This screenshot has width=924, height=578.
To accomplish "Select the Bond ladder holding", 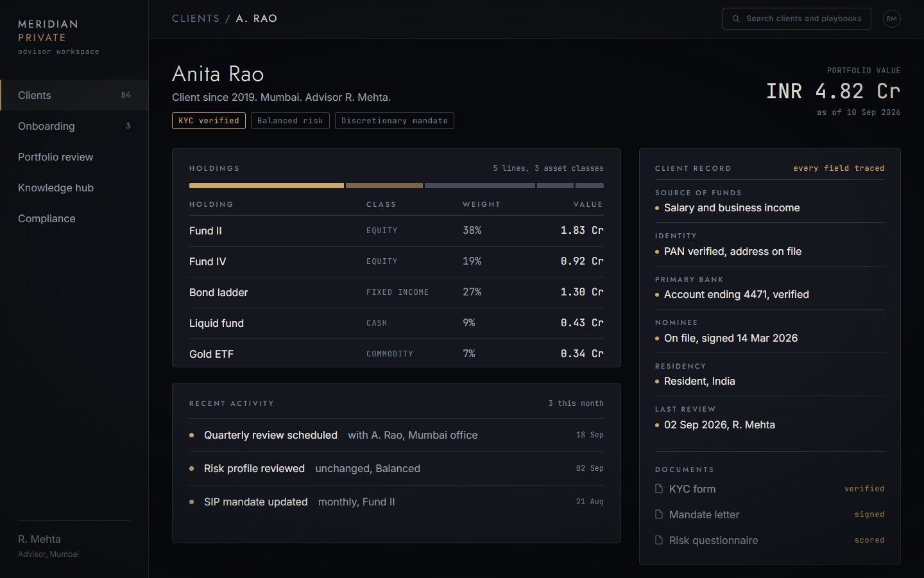I will click(397, 292).
